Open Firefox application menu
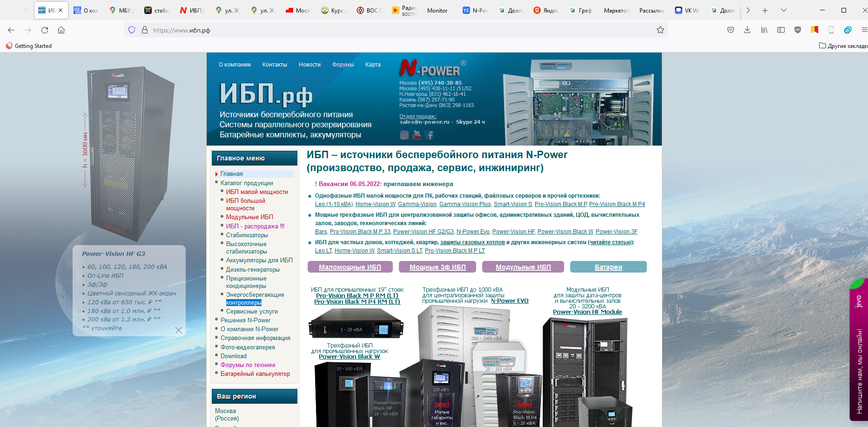This screenshot has height=427, width=868. tap(864, 30)
